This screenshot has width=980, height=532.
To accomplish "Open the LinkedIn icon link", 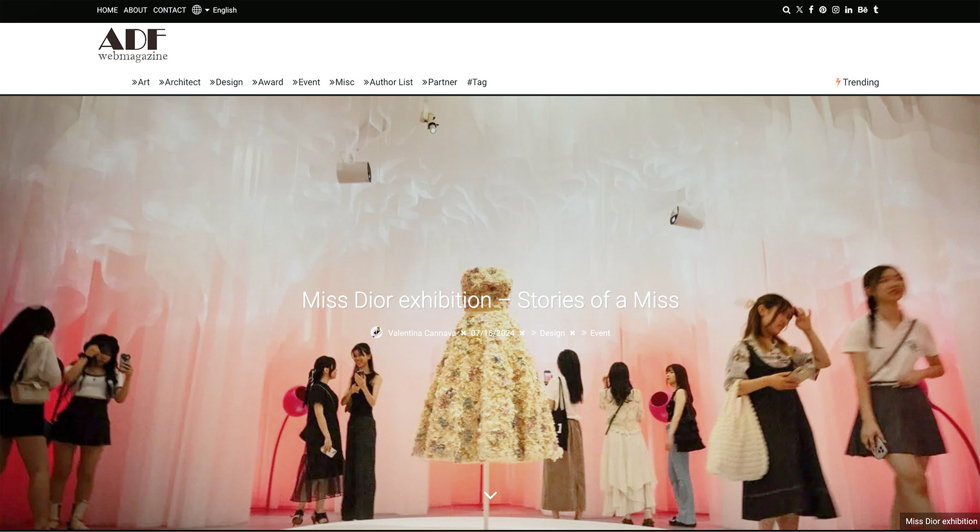I will pyautogui.click(x=848, y=10).
